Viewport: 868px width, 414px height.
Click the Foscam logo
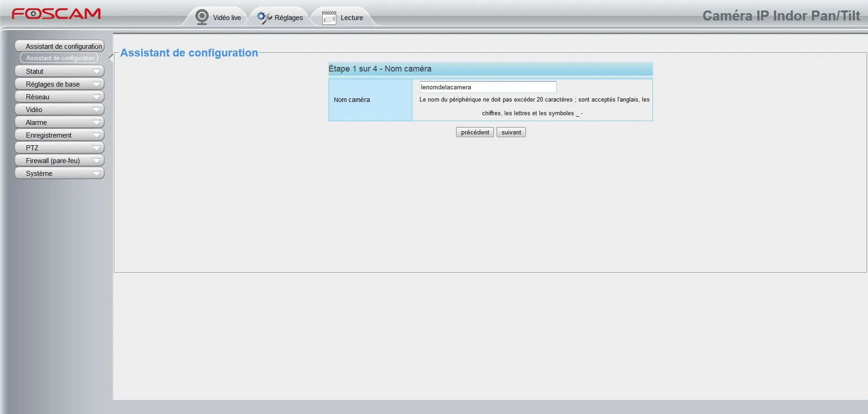coord(56,14)
